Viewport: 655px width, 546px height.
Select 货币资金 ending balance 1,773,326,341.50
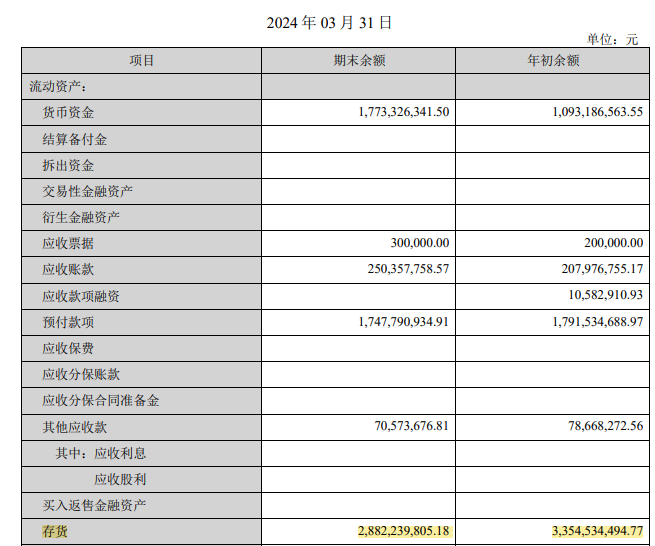point(403,113)
